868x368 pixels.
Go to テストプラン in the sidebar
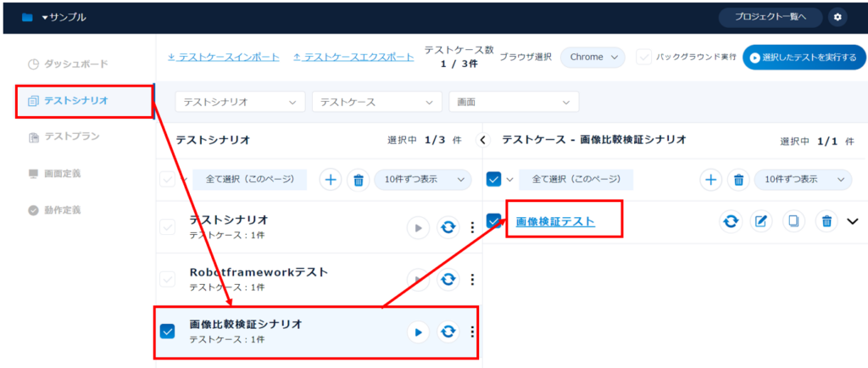(x=71, y=137)
